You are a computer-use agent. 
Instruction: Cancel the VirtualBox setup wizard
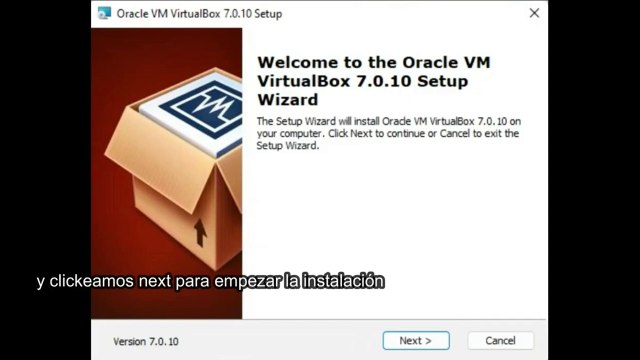pyautogui.click(x=500, y=340)
